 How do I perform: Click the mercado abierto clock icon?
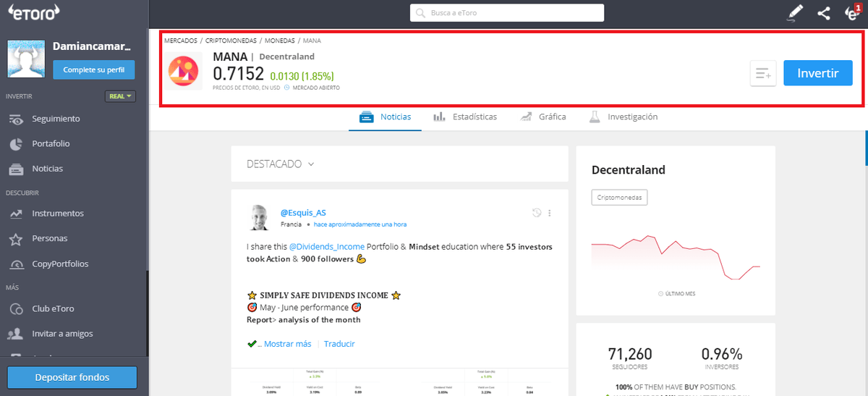(x=287, y=88)
